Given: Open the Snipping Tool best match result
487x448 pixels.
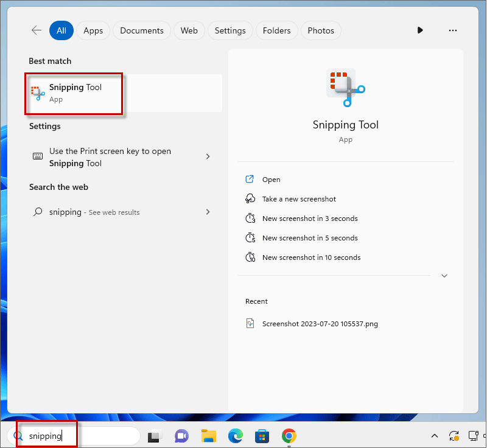Looking at the screenshot, I should click(124, 93).
